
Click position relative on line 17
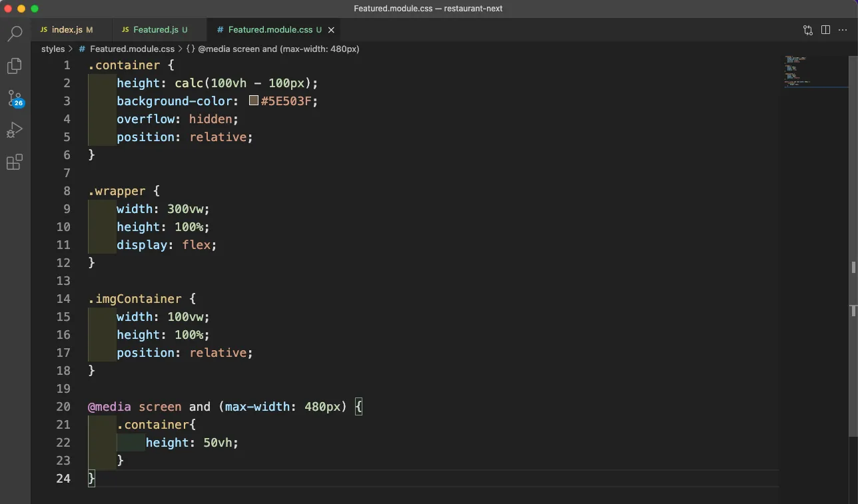pyautogui.click(x=185, y=353)
